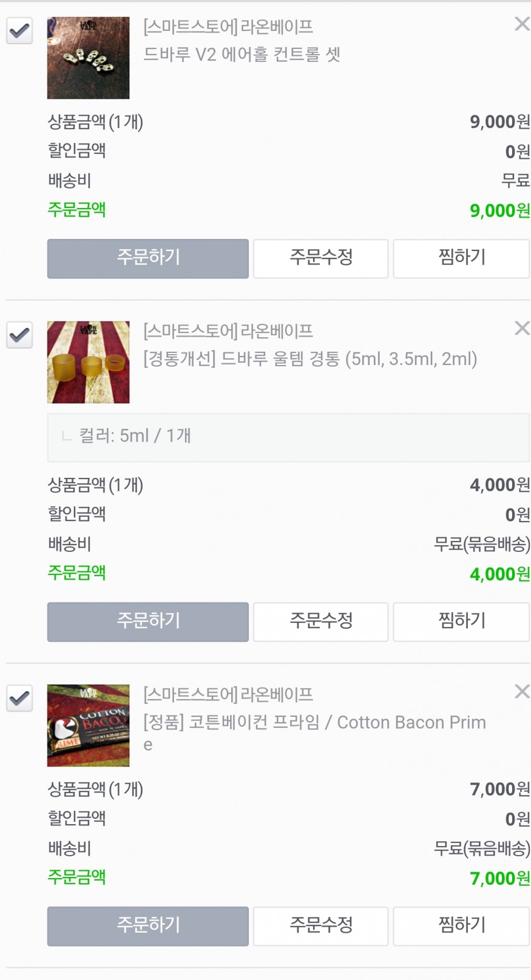Add the 울템 경통 to wishlist with 찜하기
The width and height of the screenshot is (531, 980).
(x=461, y=622)
